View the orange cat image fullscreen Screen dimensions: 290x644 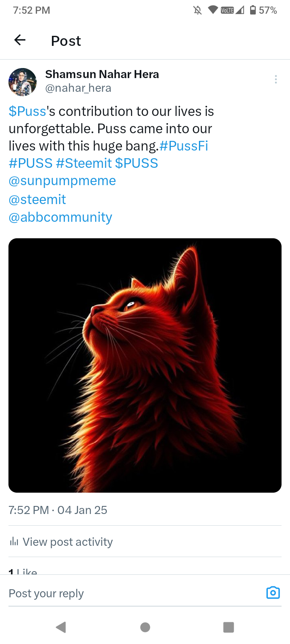point(145,365)
